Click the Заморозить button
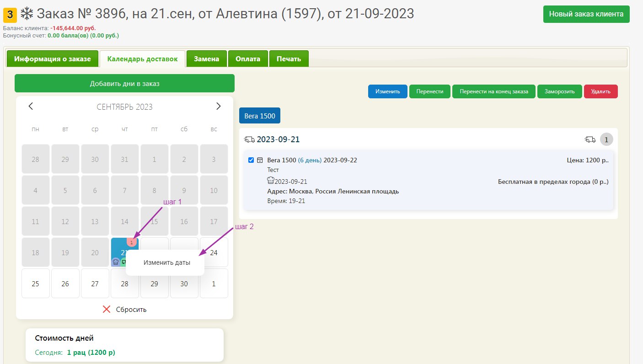Screen dimensions: 643x364 point(559,91)
